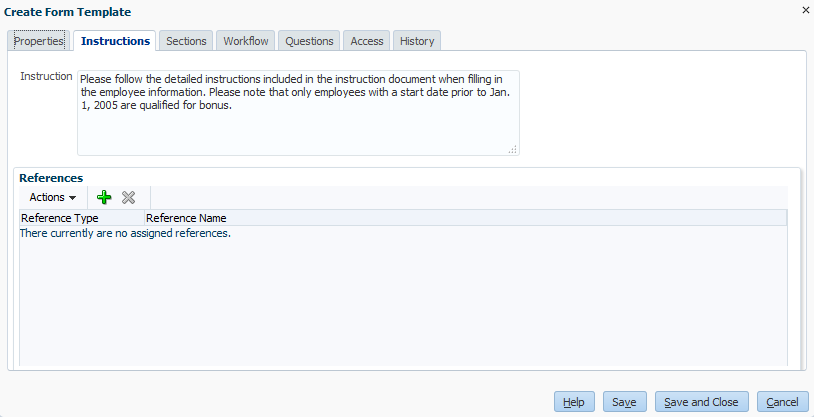The image size is (814, 417).
Task: Open the Actions dropdown menu
Action: 53,198
